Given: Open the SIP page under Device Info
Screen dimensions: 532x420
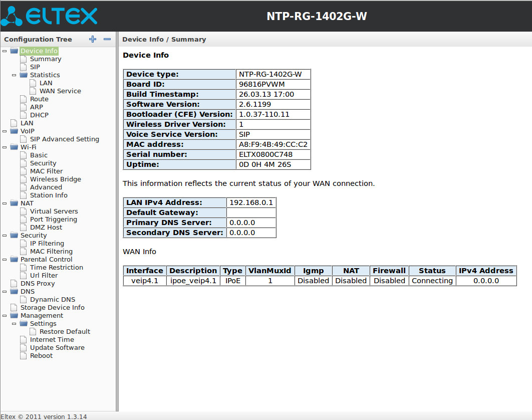Looking at the screenshot, I should click(x=35, y=67).
